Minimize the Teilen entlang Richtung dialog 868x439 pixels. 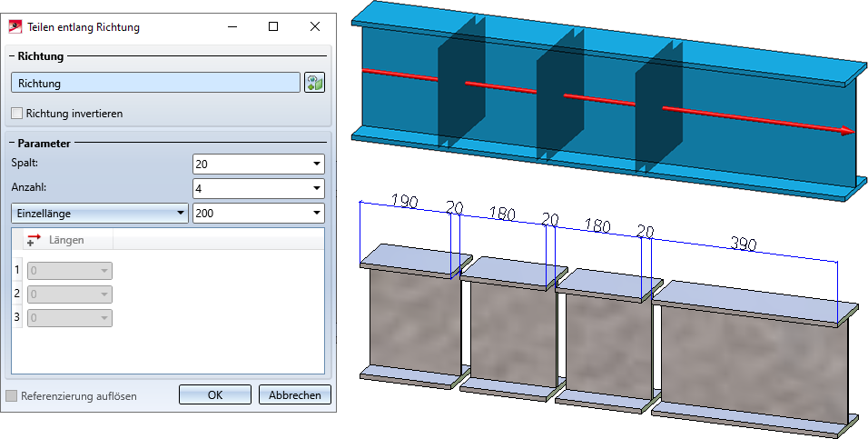click(232, 26)
